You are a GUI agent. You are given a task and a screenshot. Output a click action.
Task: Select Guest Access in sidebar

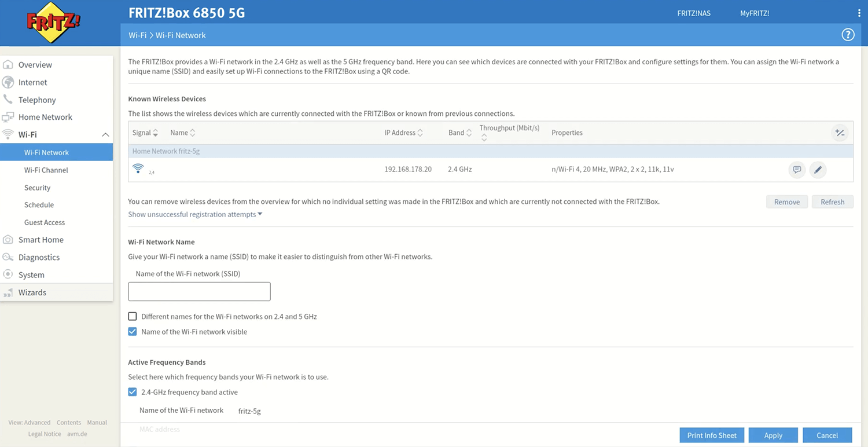(44, 222)
